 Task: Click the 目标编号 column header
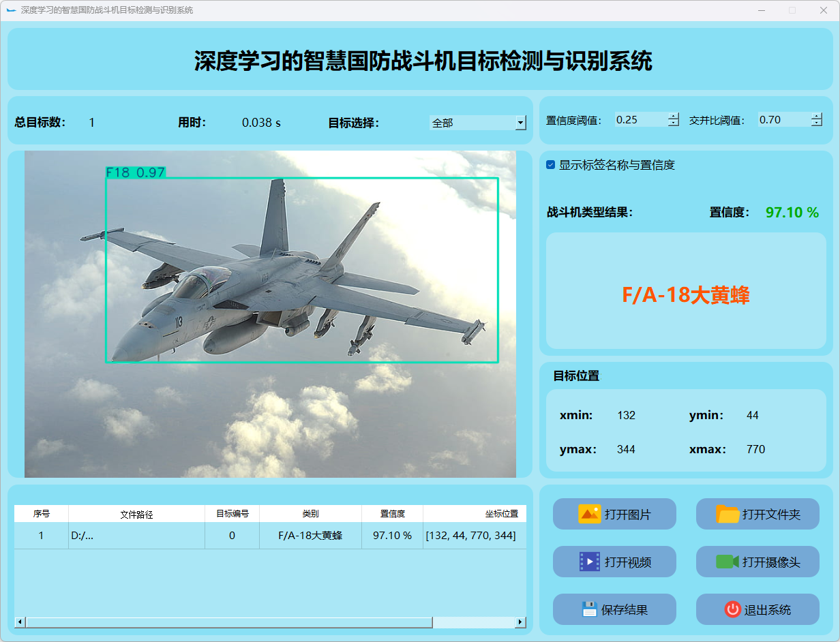coord(232,514)
